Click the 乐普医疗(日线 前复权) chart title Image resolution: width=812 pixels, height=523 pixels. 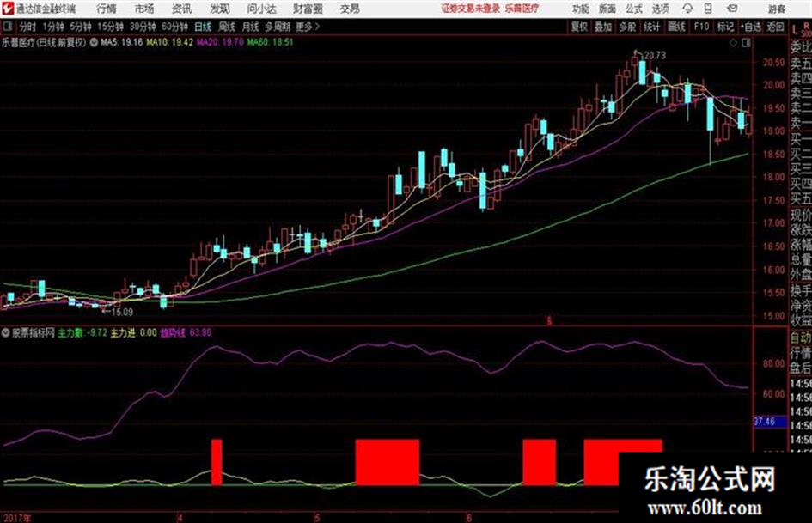pos(44,42)
